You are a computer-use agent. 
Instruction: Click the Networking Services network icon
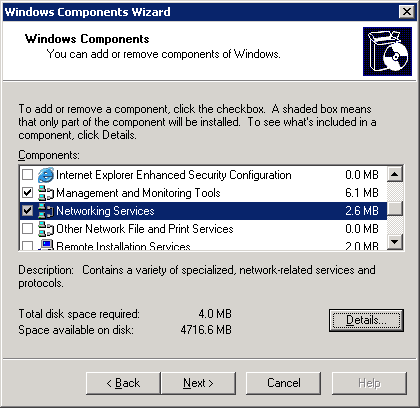pyautogui.click(x=46, y=211)
